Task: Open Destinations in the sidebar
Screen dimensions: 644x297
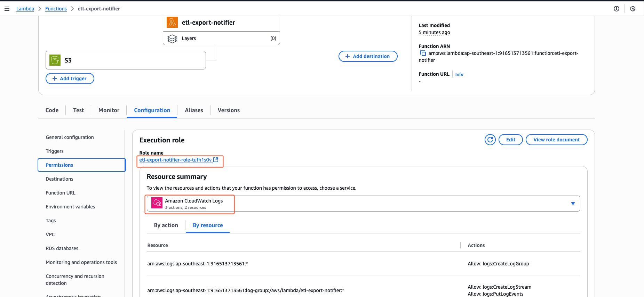Action: [59, 179]
